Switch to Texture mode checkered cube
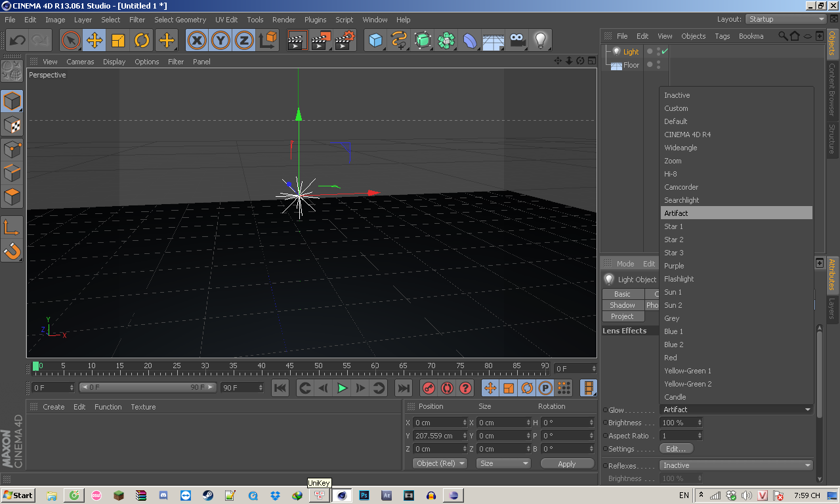This screenshot has height=504, width=840. (12, 125)
